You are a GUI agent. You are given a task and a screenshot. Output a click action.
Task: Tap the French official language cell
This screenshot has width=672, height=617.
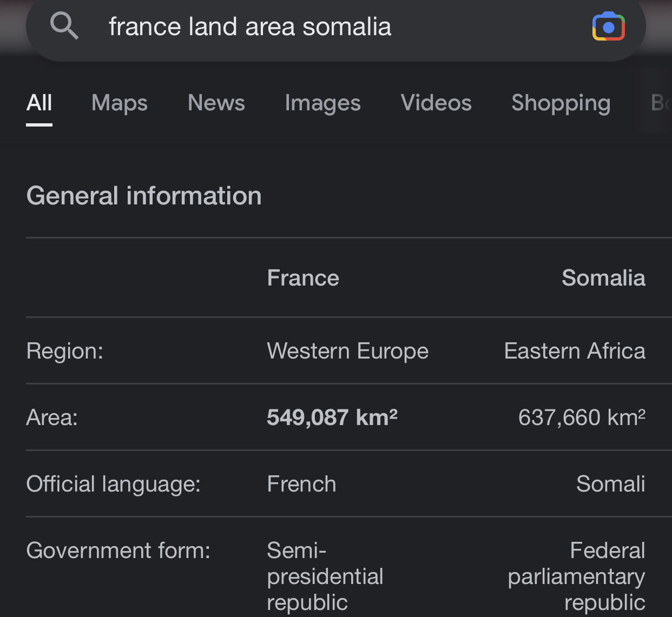[x=301, y=484]
